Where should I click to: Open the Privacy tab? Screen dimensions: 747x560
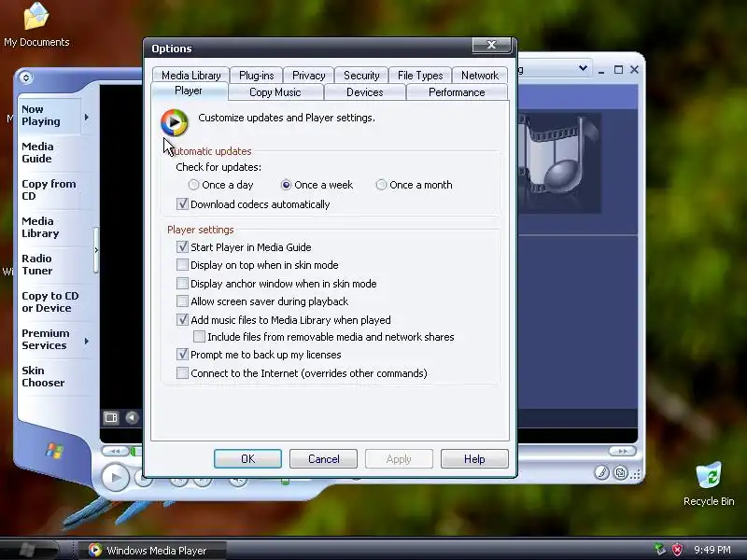point(309,76)
